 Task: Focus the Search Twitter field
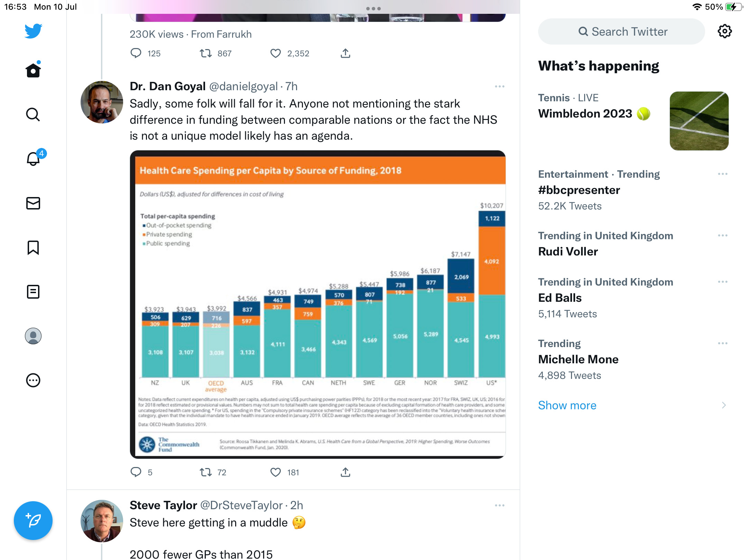[x=621, y=31]
